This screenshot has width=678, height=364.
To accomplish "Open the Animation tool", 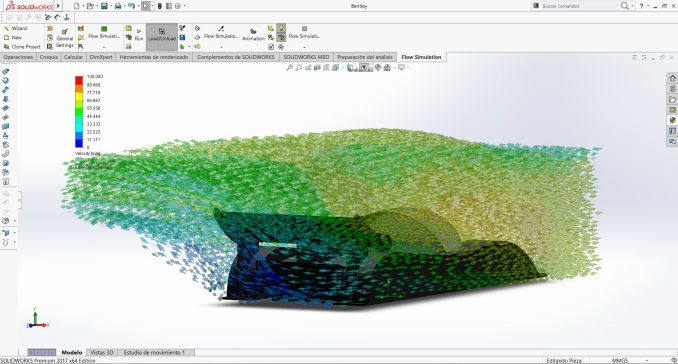I will tap(253, 35).
